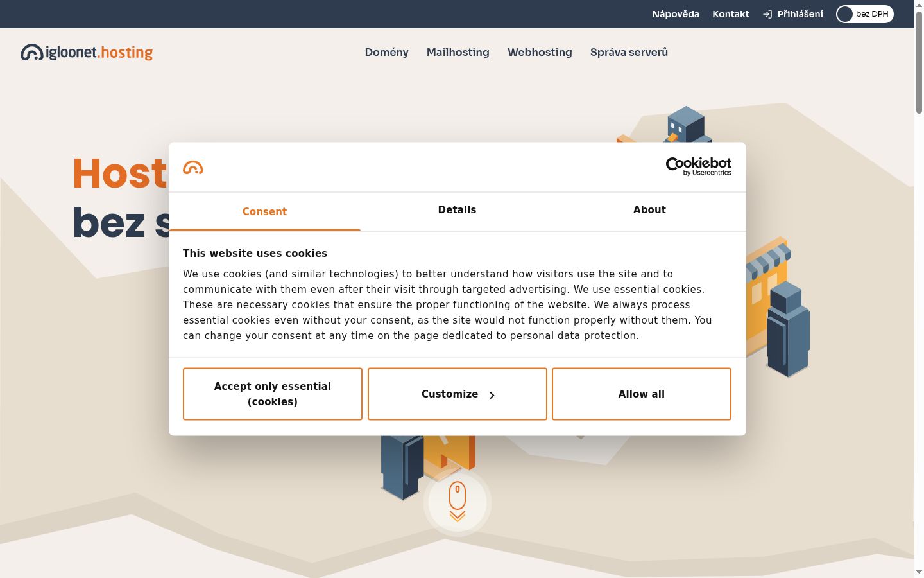Image resolution: width=924 pixels, height=578 pixels.
Task: Open the Správa serverů menu item
Action: pyautogui.click(x=629, y=52)
